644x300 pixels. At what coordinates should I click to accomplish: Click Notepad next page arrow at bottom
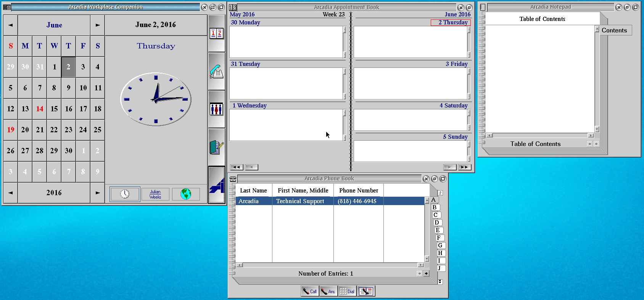coord(596,144)
